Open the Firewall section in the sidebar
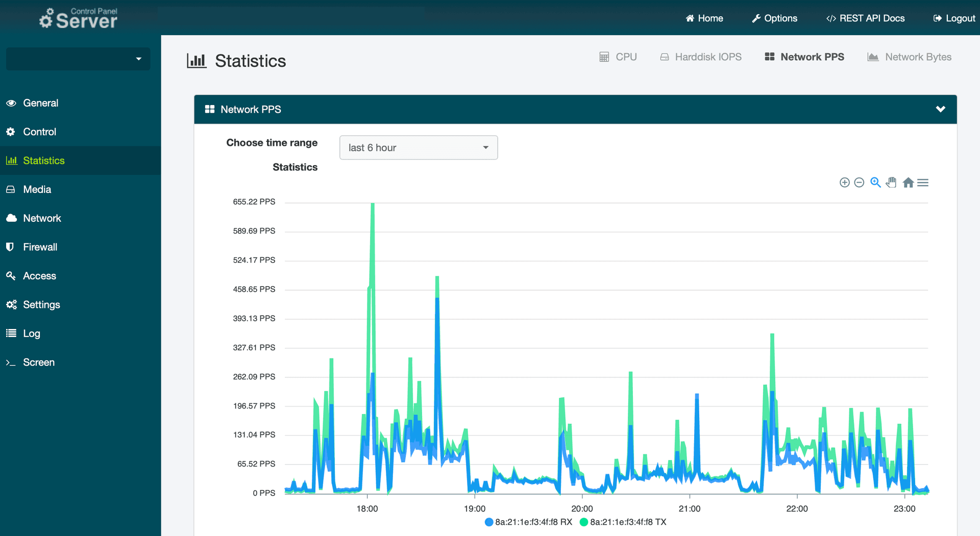The width and height of the screenshot is (980, 536). click(x=39, y=247)
